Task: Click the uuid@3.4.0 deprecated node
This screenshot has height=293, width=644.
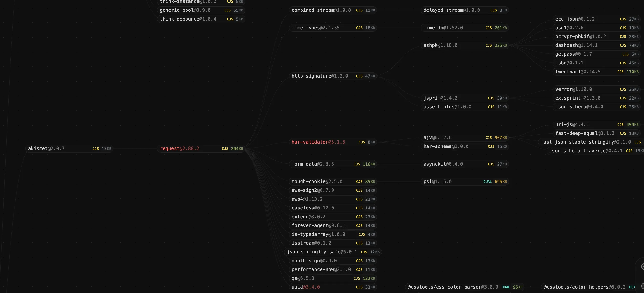Action: click(305, 287)
